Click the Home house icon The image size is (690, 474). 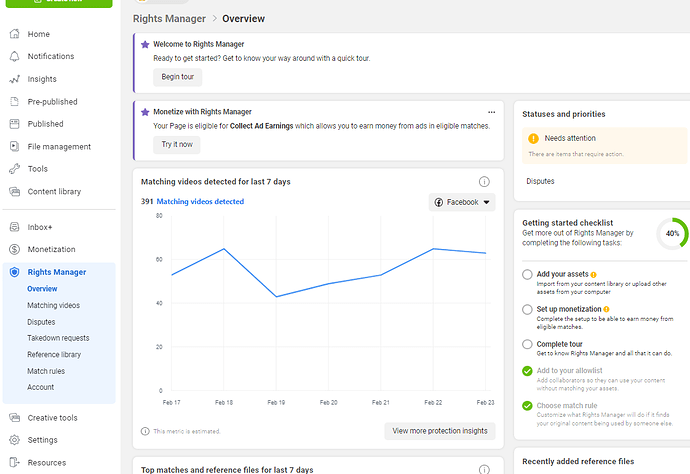[15, 34]
